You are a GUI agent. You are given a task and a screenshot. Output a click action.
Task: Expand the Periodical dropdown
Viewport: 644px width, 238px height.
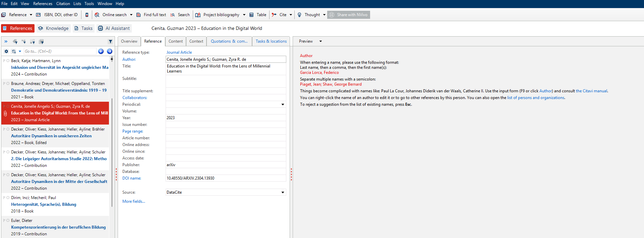[x=283, y=104]
